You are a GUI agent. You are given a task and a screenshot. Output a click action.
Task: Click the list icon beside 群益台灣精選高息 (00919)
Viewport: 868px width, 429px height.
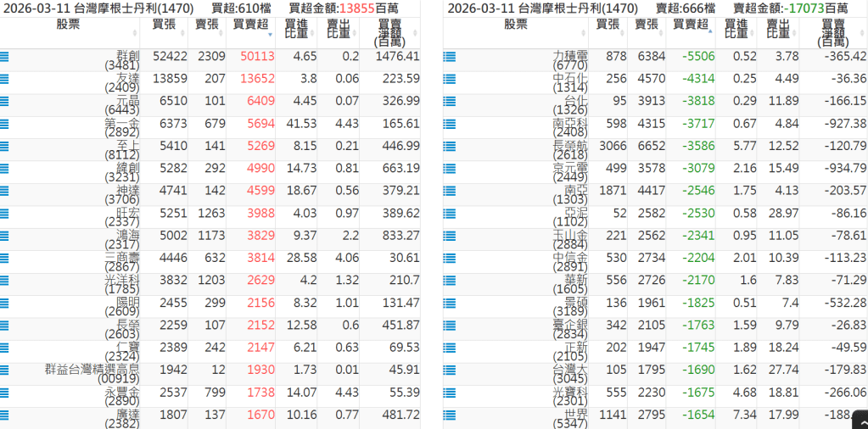5,370
